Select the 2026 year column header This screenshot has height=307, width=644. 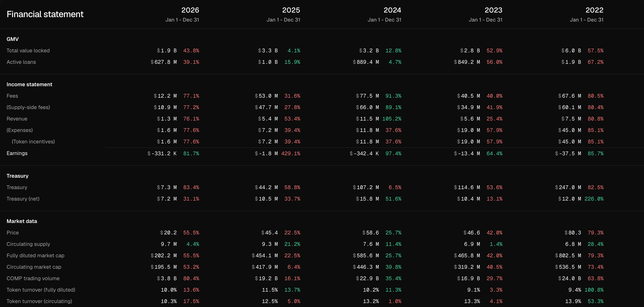pyautogui.click(x=190, y=10)
